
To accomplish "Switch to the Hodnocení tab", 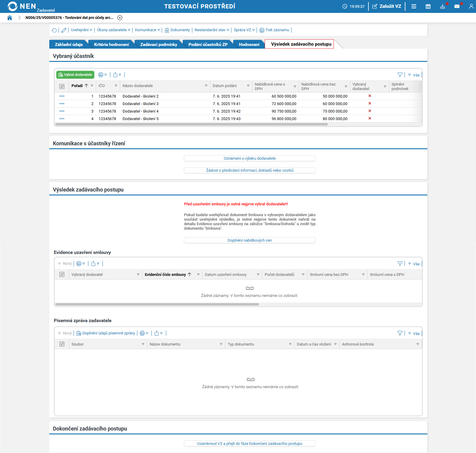I will point(249,44).
